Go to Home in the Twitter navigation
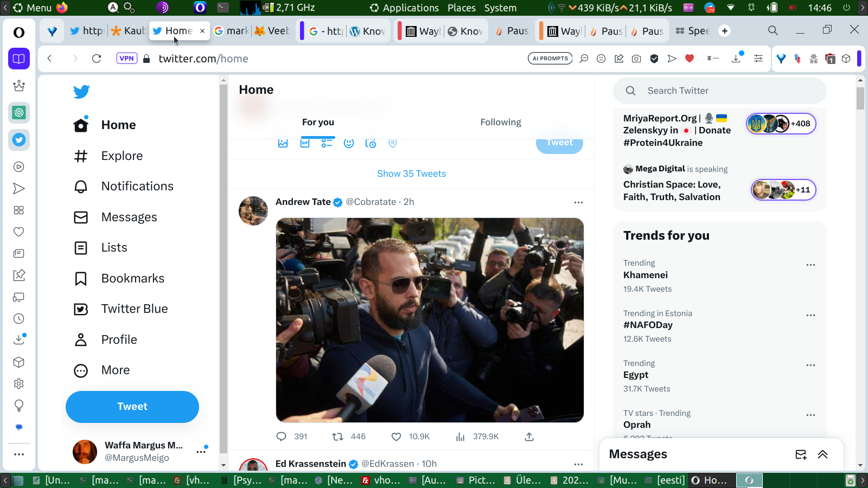868x488 pixels. coord(105,125)
